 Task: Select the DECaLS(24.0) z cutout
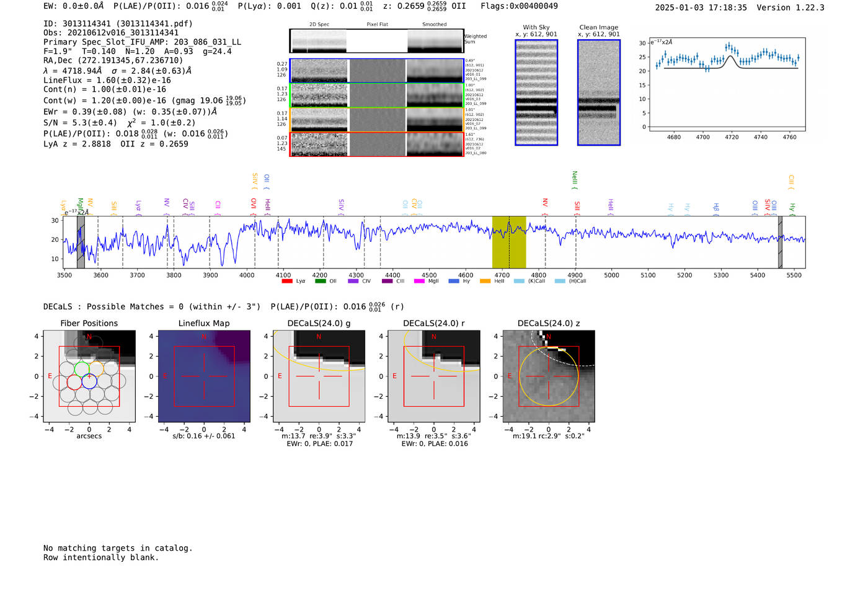(548, 376)
